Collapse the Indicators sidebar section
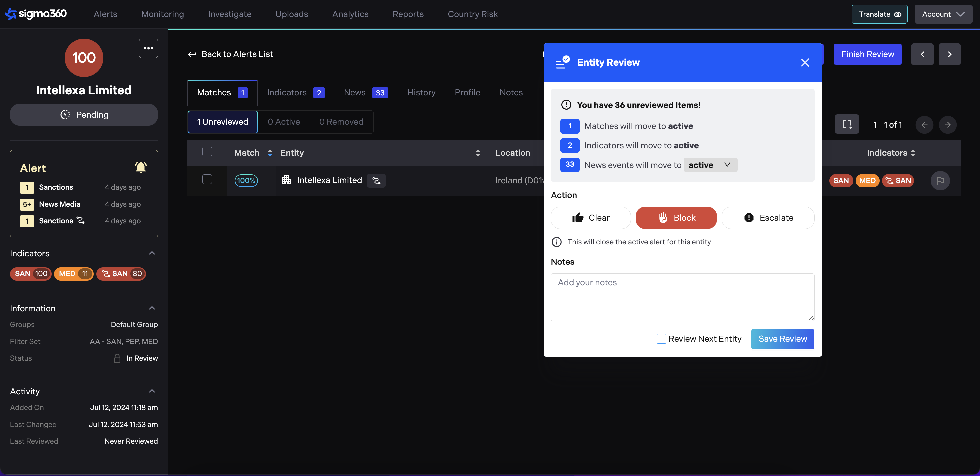The height and width of the screenshot is (476, 980). point(152,253)
